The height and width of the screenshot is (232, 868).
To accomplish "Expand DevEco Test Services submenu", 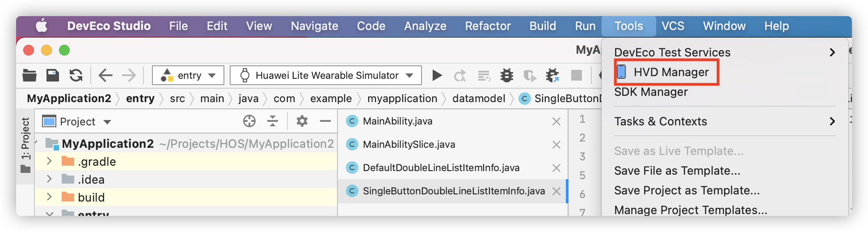I will (x=725, y=52).
